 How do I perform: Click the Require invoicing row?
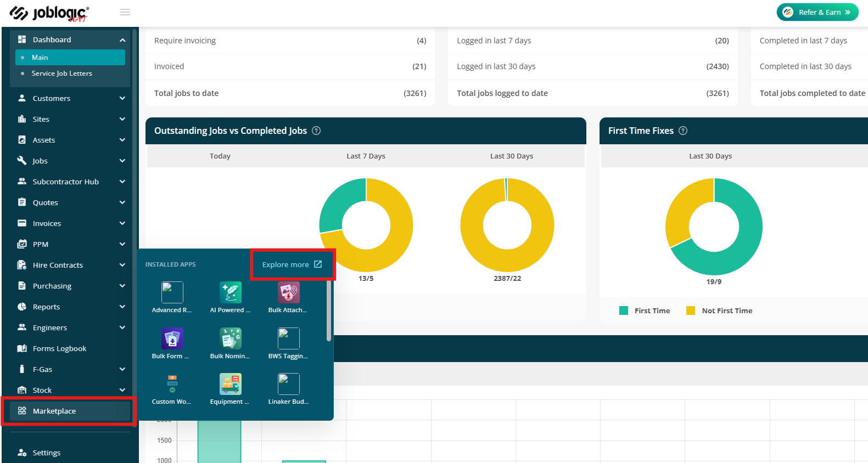[290, 41]
